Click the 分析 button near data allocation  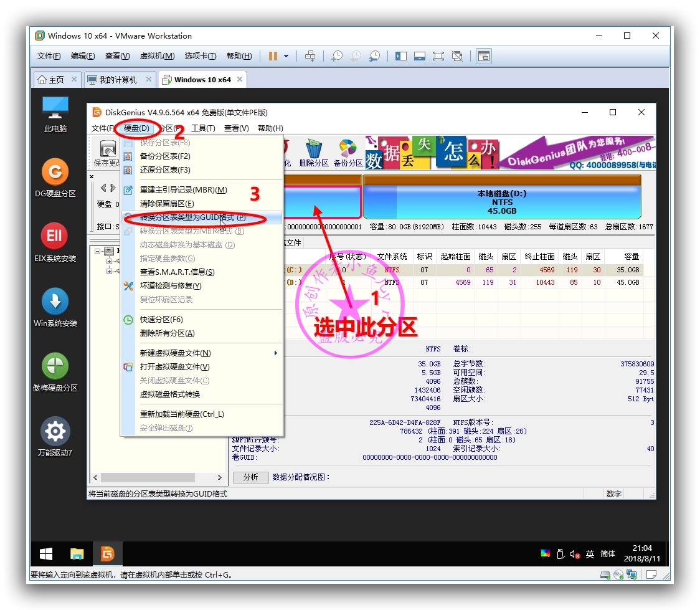tap(250, 476)
